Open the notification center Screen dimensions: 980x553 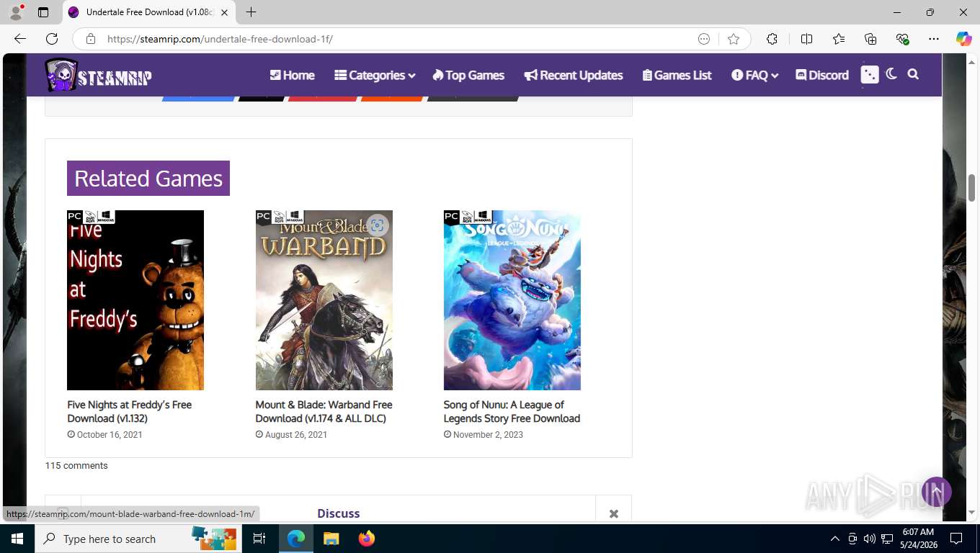coord(956,539)
